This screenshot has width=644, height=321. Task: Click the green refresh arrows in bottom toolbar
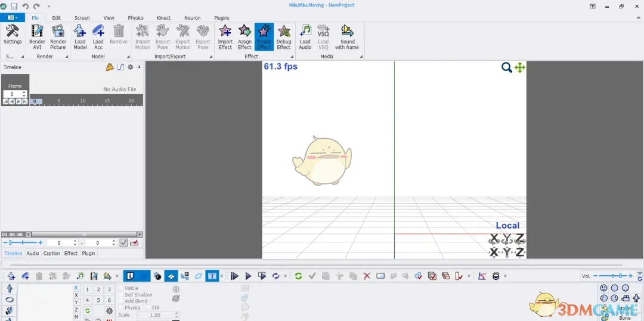[298, 276]
